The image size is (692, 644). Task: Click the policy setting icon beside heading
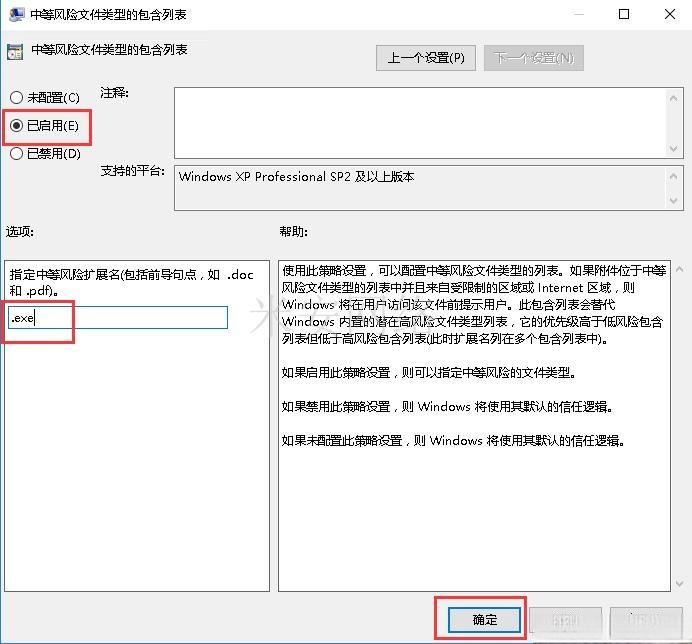coord(15,52)
